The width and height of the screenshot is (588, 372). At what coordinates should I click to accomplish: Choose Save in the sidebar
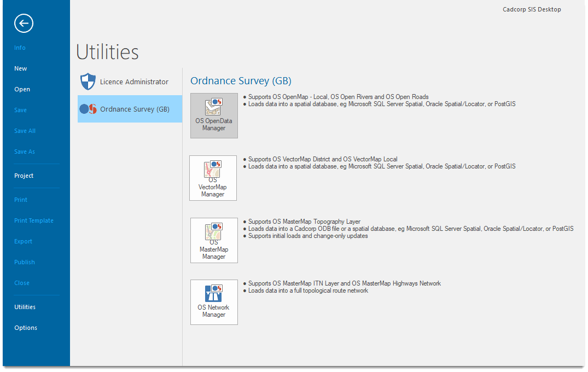(x=21, y=111)
